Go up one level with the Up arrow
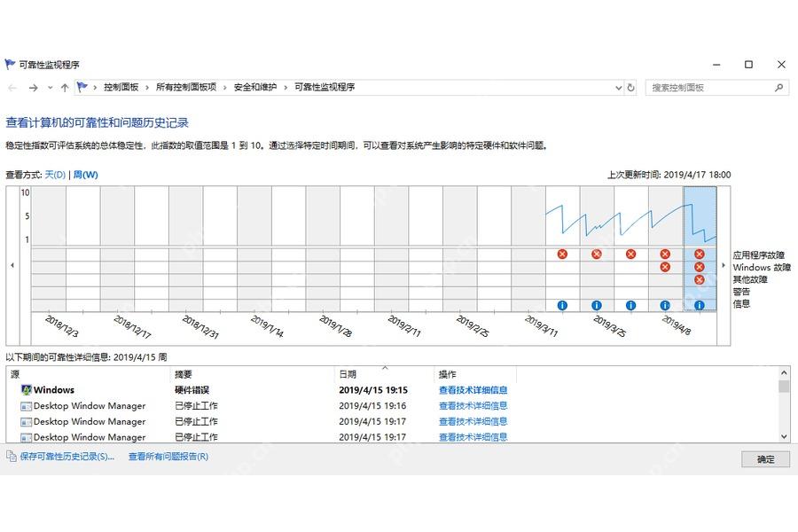Viewport: 798px width, 532px height. tap(65, 88)
